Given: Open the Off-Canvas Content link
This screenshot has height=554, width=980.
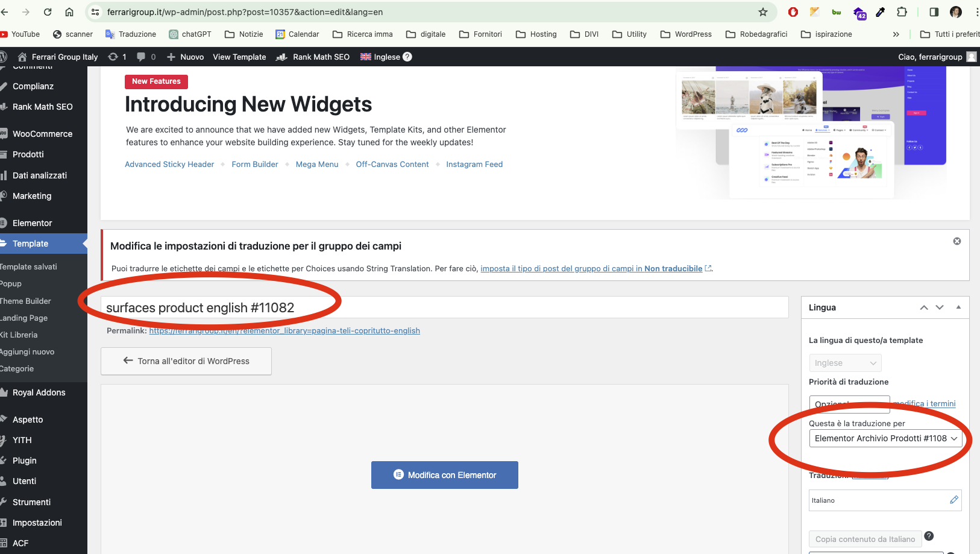Looking at the screenshot, I should click(x=392, y=164).
